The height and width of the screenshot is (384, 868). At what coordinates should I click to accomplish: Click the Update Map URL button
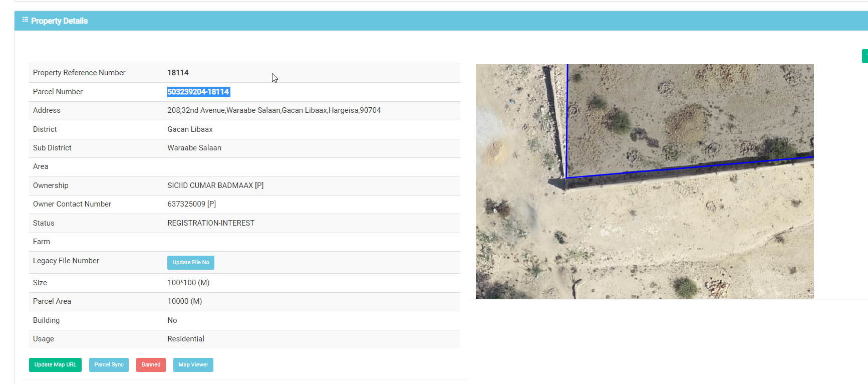coord(55,365)
